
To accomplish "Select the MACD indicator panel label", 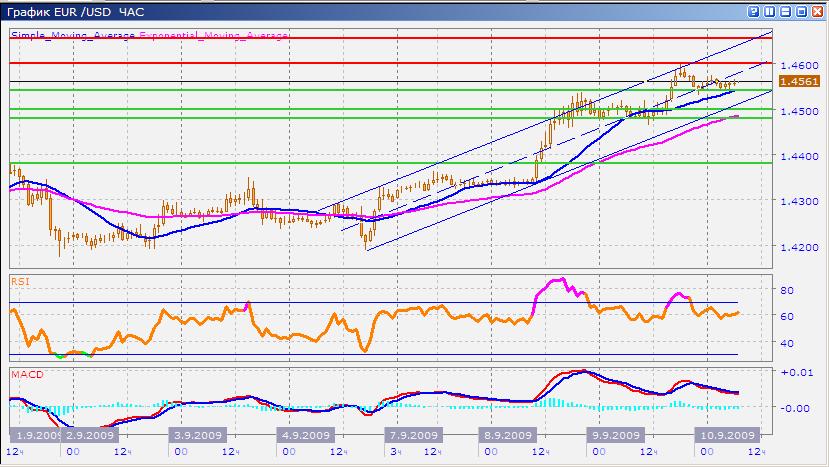I will [25, 374].
